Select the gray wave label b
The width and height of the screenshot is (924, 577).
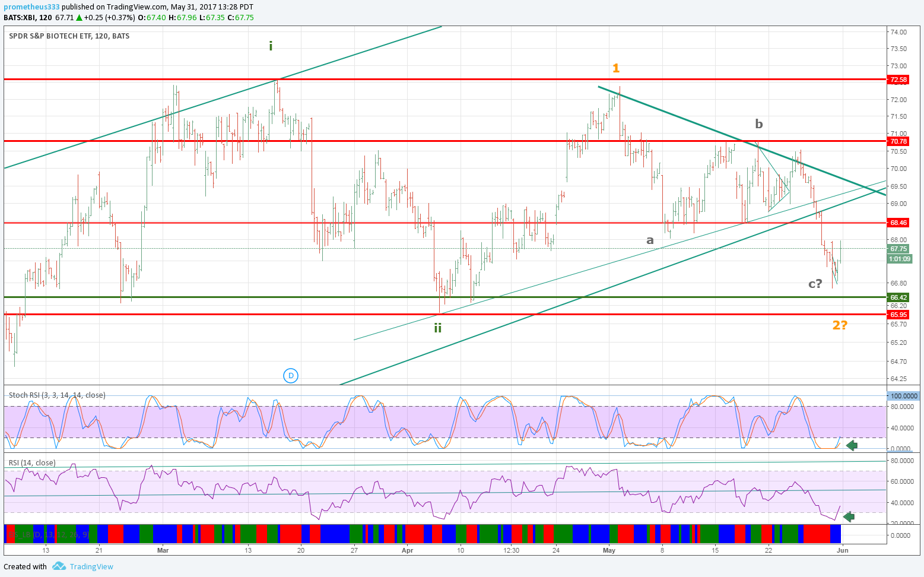[759, 123]
